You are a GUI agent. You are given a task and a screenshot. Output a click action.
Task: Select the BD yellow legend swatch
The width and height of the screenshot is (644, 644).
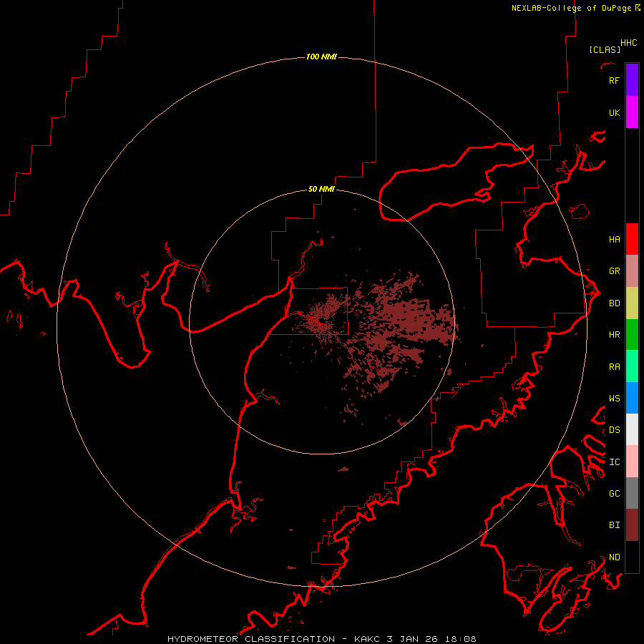coord(632,303)
